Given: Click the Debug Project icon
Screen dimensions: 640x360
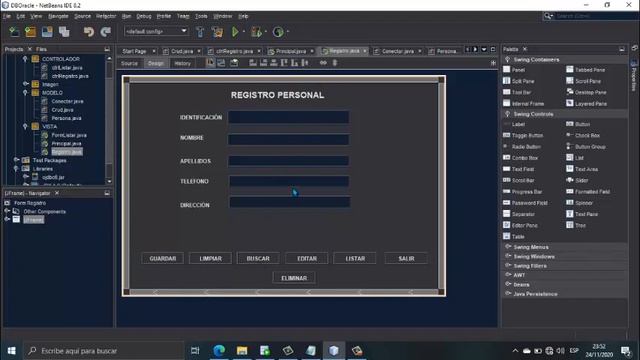Looking at the screenshot, I should [x=256, y=31].
